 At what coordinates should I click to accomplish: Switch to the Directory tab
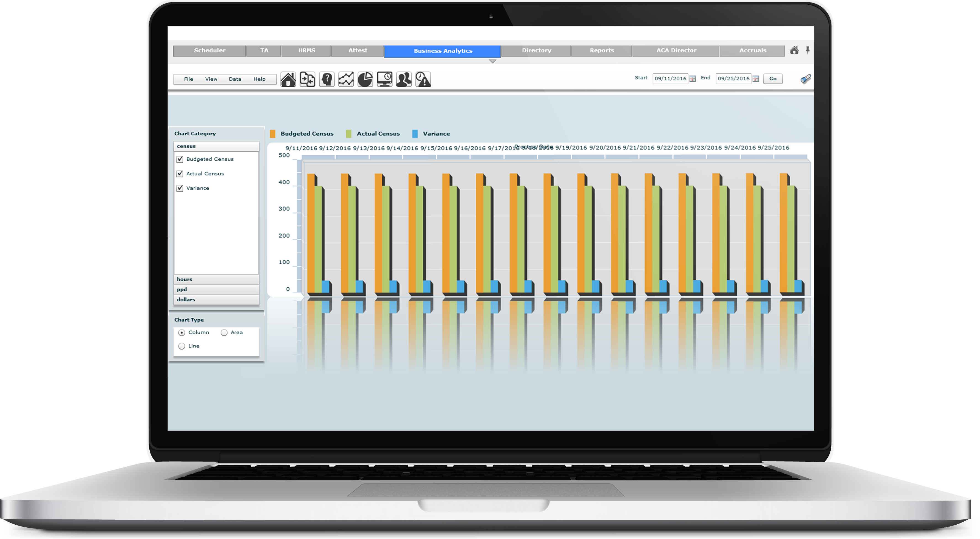[x=536, y=51]
